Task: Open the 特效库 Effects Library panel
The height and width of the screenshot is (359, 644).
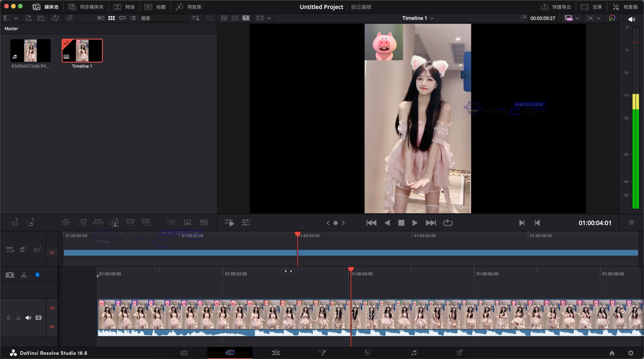Action: tap(189, 7)
